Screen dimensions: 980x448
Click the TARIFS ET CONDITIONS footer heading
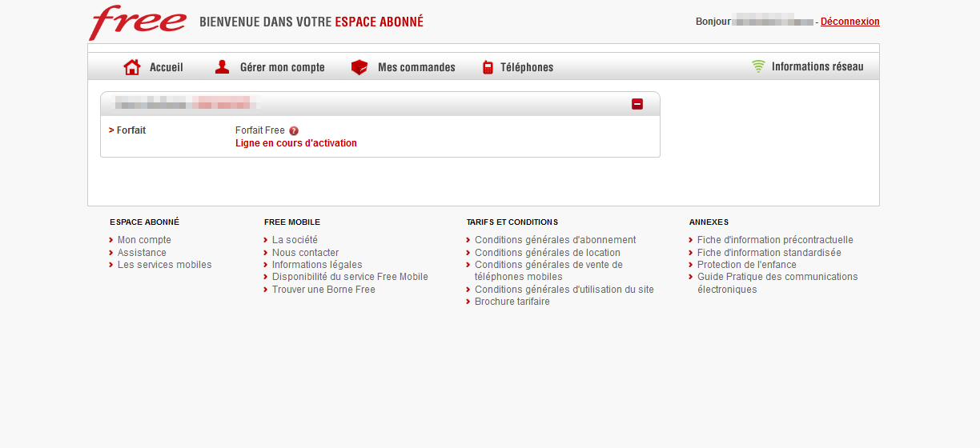[512, 222]
